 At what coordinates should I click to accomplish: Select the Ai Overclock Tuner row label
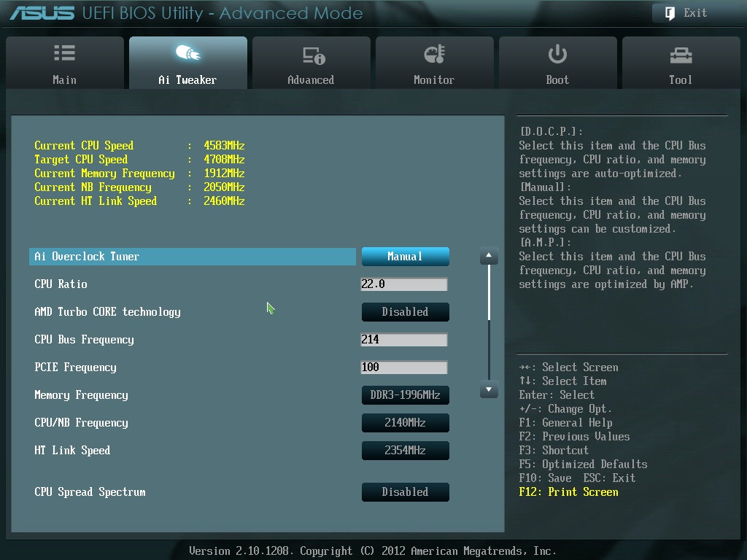87,257
